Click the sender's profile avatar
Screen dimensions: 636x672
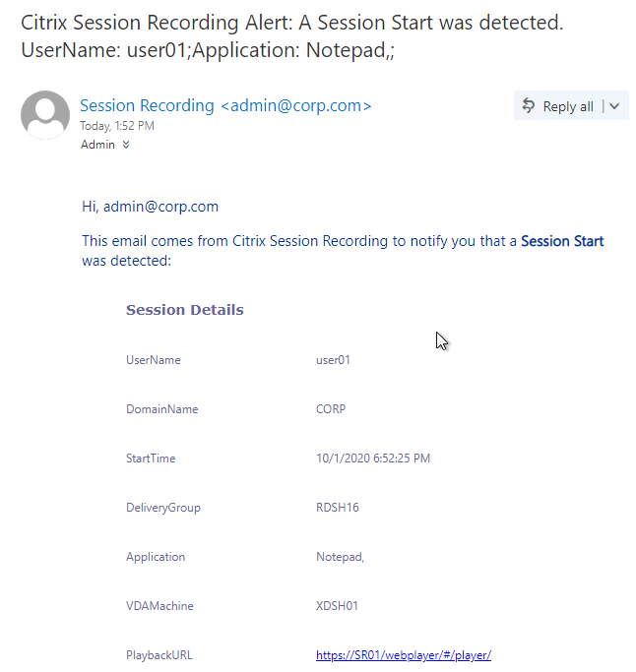(45, 115)
